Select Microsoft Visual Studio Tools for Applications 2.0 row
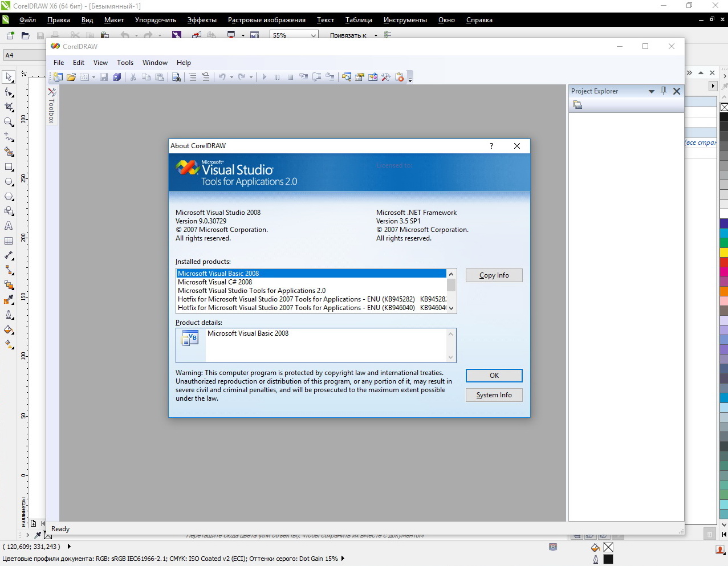 point(311,291)
